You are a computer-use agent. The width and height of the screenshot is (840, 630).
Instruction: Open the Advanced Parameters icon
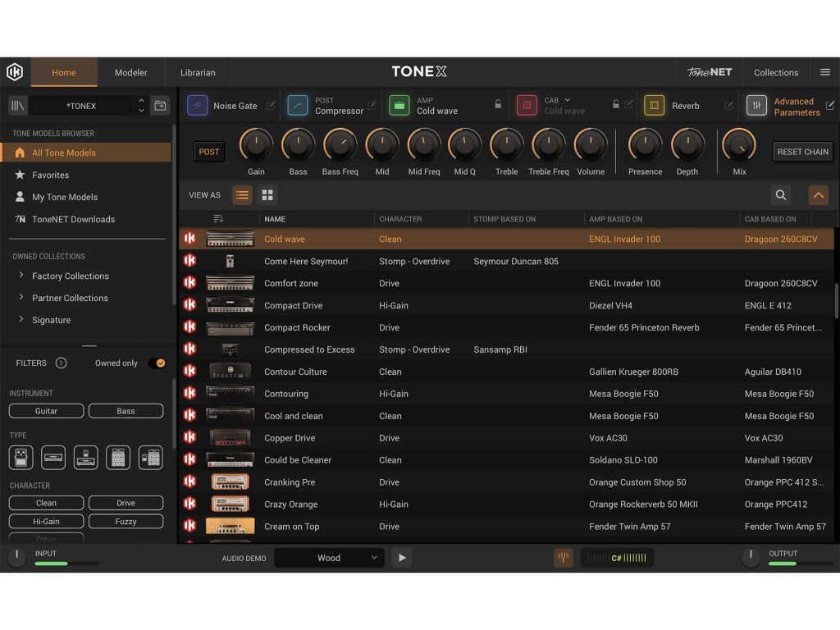[756, 106]
